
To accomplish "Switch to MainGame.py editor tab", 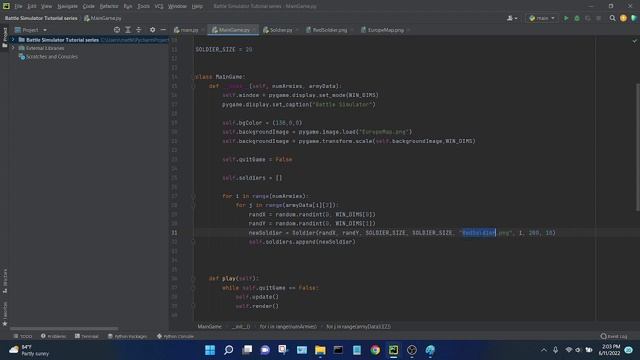I will point(233,30).
